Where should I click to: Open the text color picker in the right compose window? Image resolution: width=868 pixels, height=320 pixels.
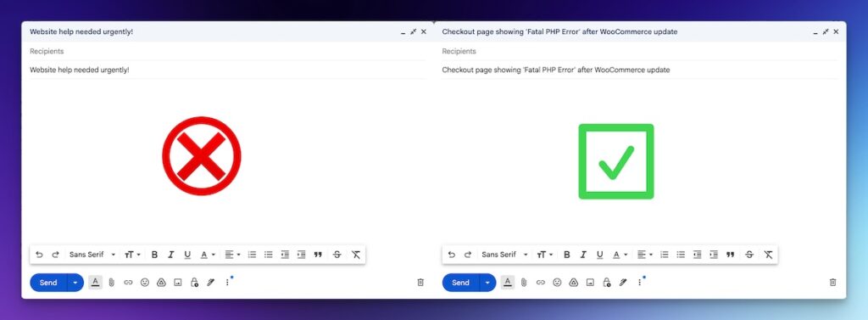coord(620,255)
